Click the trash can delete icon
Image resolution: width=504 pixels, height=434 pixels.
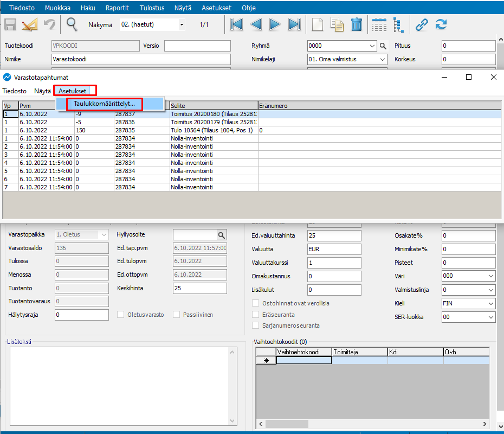tap(356, 24)
